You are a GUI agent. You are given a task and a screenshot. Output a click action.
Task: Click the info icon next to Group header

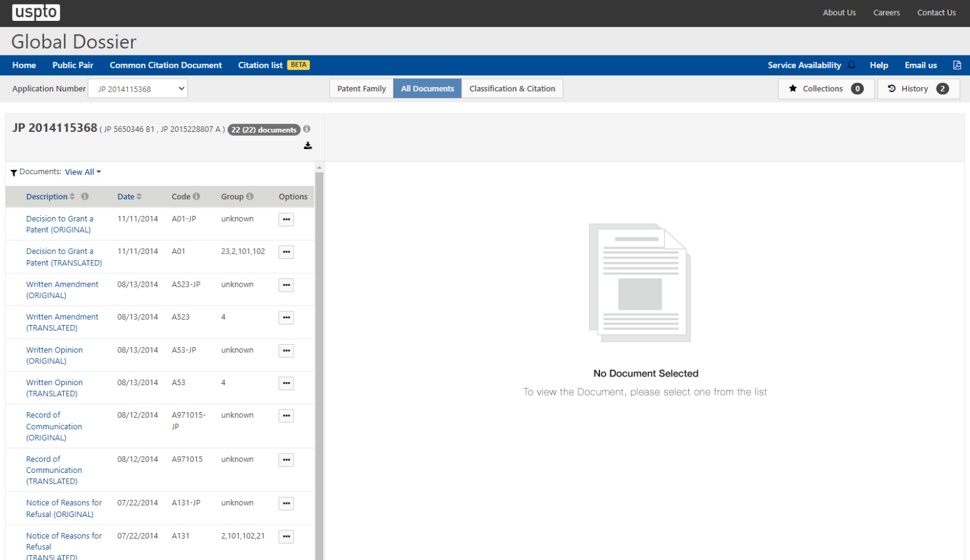click(250, 196)
